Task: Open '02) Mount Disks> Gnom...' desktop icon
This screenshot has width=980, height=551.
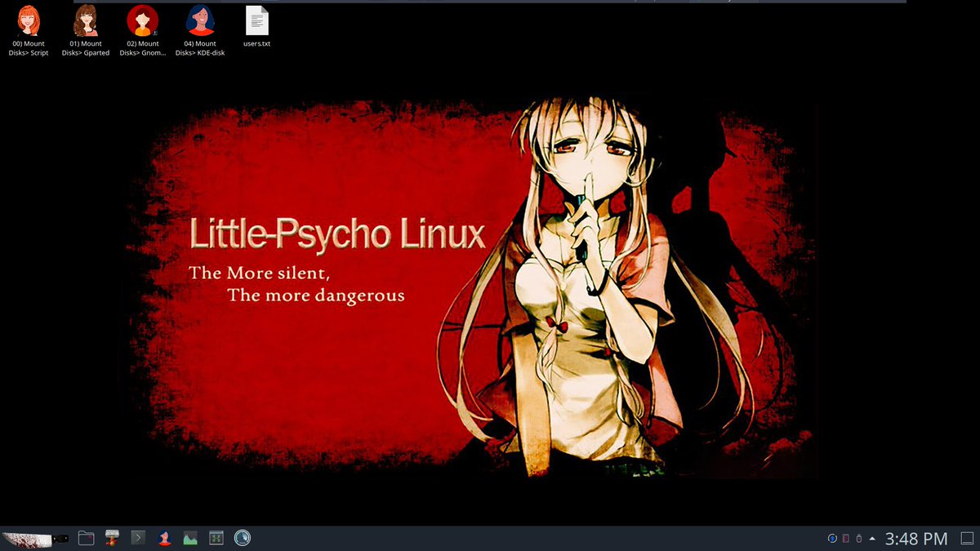Action: point(143,31)
